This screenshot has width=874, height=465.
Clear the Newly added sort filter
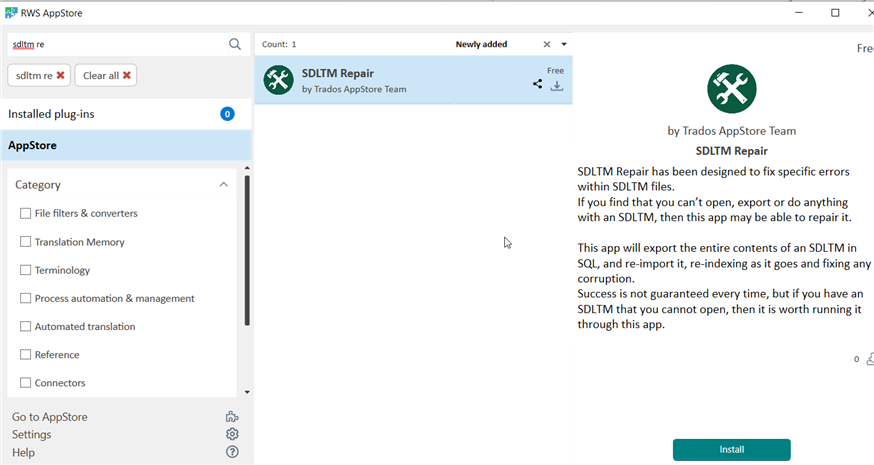point(546,45)
